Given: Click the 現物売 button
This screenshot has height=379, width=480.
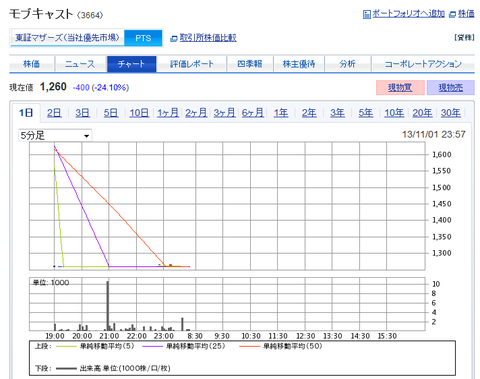Looking at the screenshot, I should click(x=450, y=87).
